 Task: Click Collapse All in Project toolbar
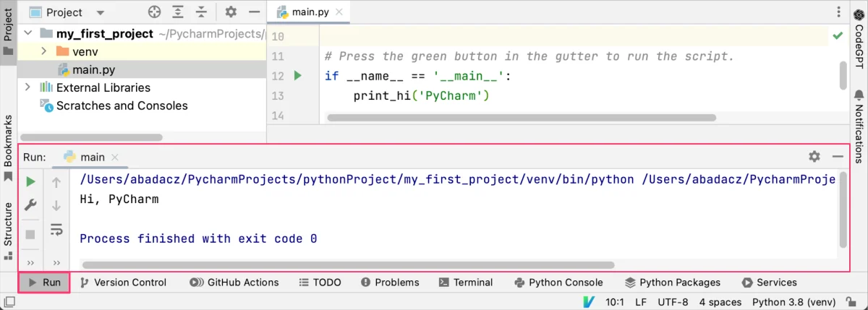pyautogui.click(x=202, y=12)
